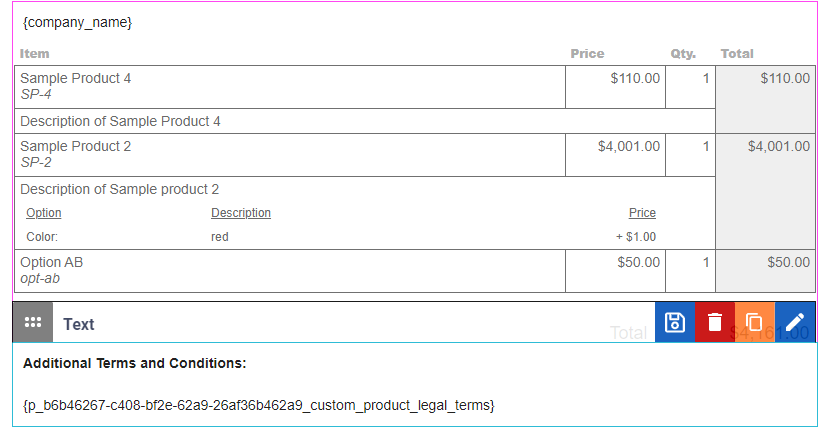Delete the Text block with trash icon

tap(715, 322)
